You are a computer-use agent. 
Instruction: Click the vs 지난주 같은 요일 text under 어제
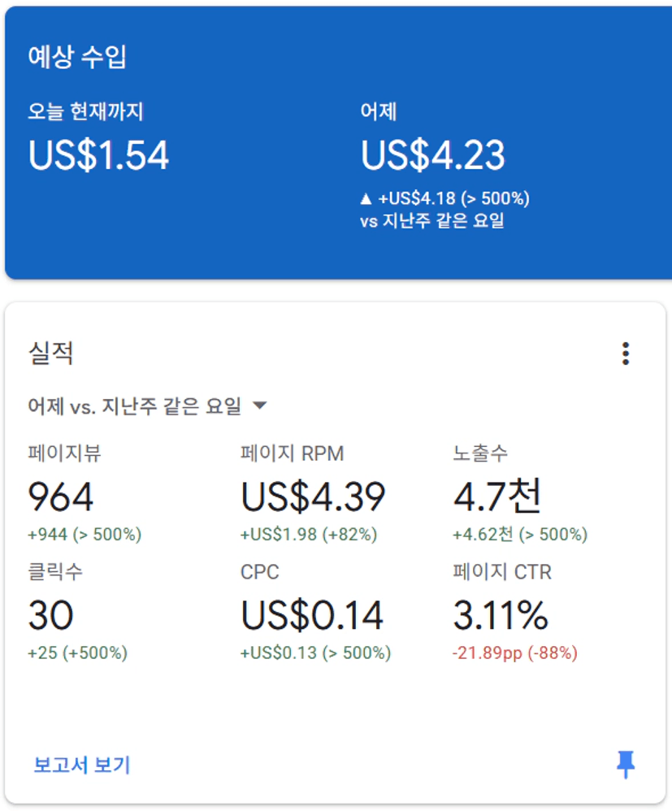(x=432, y=221)
